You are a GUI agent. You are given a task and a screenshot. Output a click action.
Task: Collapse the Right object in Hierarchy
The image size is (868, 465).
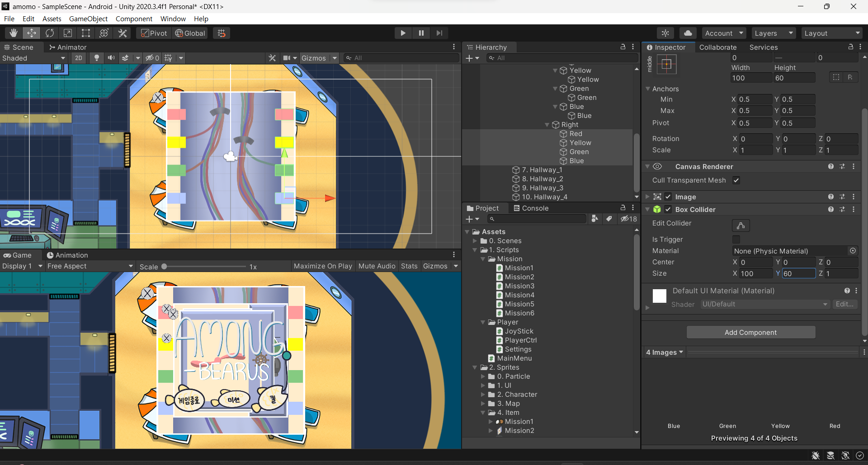pyautogui.click(x=547, y=125)
